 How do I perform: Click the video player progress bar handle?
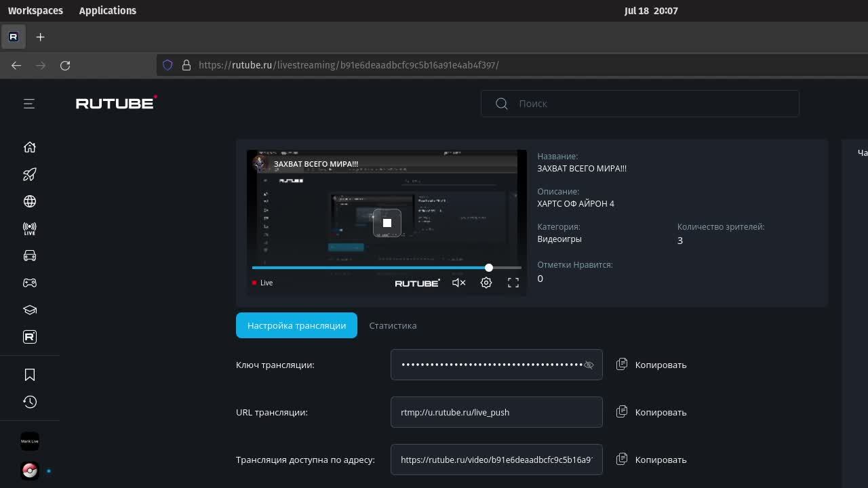coord(489,268)
